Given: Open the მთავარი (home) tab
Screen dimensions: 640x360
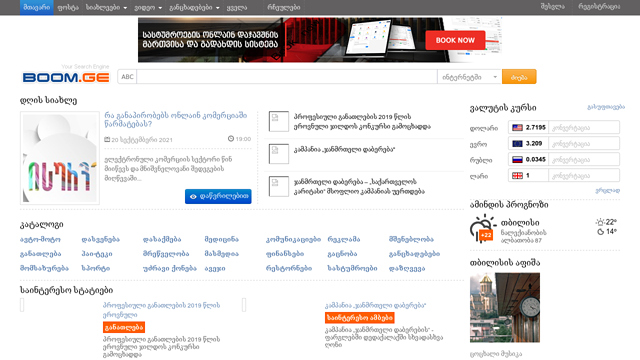Looking at the screenshot, I should (x=37, y=7).
